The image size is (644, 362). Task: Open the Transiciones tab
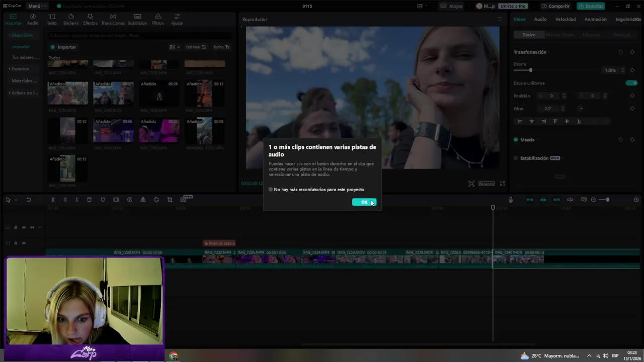point(113,20)
